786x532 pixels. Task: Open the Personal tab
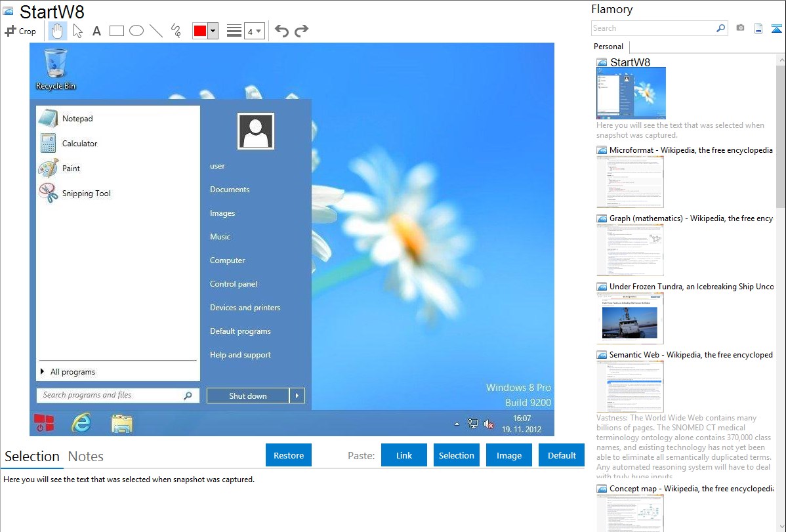pos(609,46)
